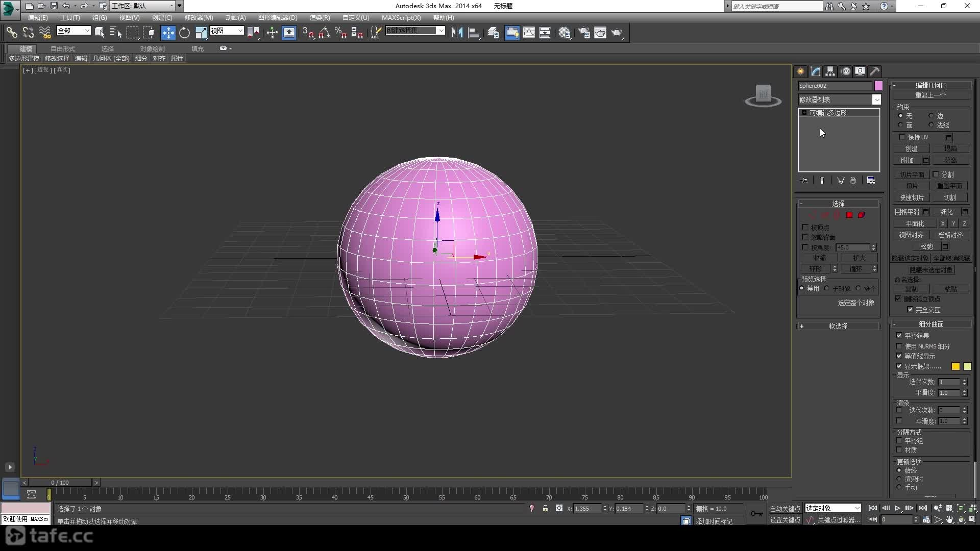This screenshot has height=551, width=980.
Task: Click the 附加 button
Action: (x=907, y=160)
